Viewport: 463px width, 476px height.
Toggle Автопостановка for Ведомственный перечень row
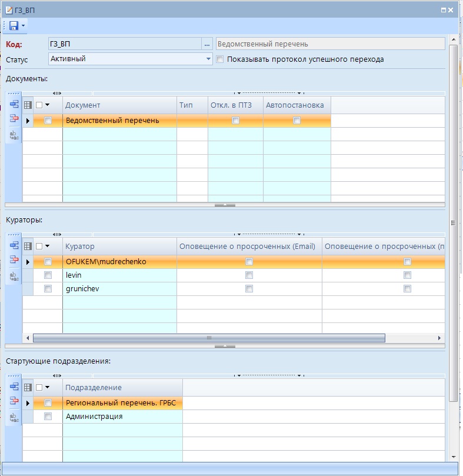[x=297, y=121]
